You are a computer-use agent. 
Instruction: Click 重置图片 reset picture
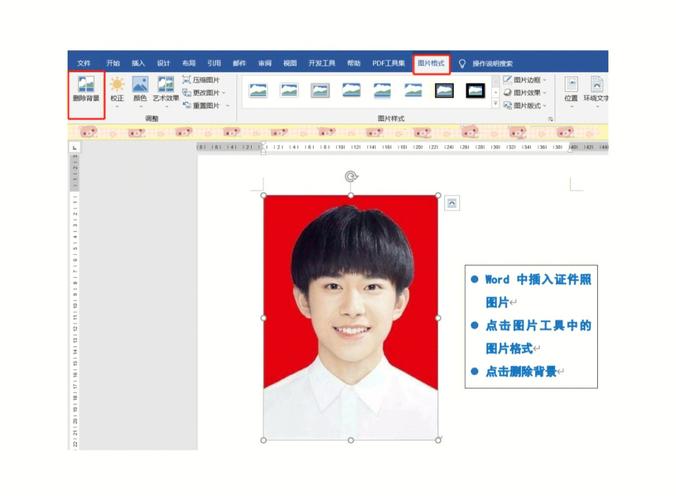pyautogui.click(x=201, y=106)
